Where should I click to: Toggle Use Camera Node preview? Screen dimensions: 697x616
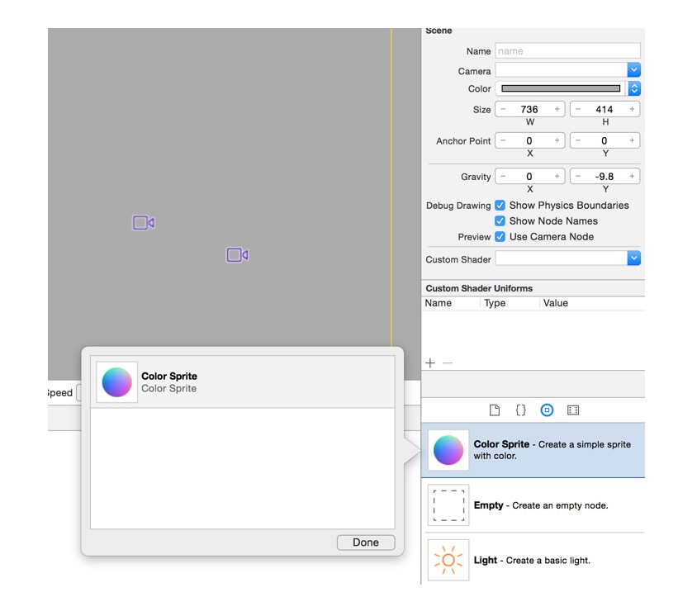point(500,236)
